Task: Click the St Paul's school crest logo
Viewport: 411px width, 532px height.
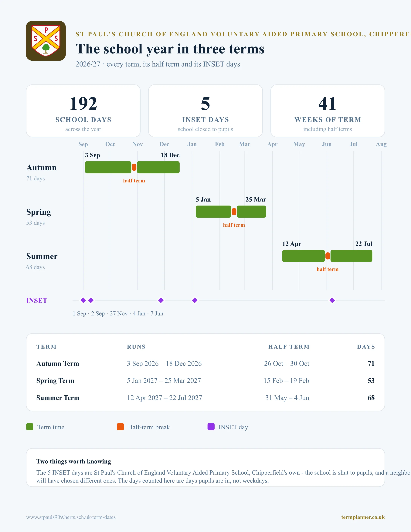Action: tap(46, 41)
